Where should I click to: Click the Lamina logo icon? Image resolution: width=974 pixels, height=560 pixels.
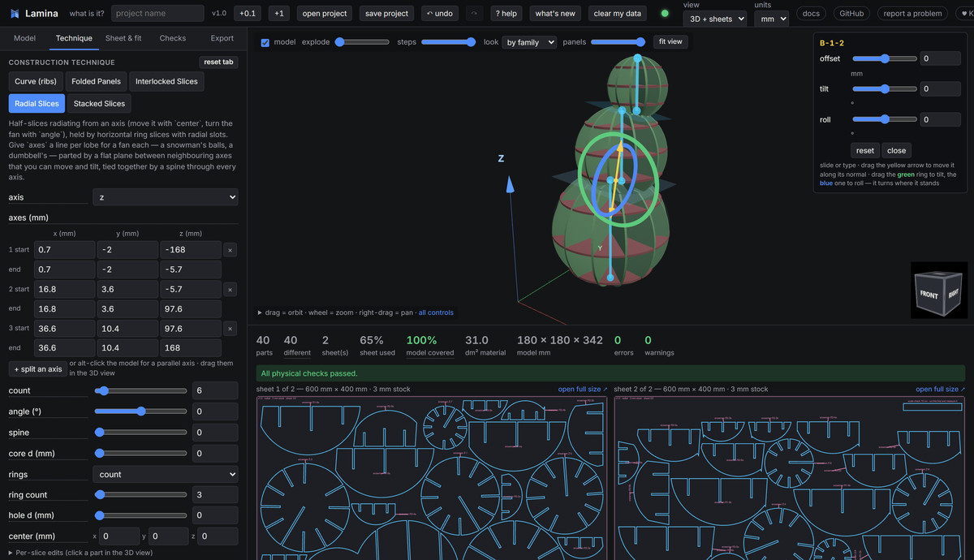pyautogui.click(x=15, y=14)
